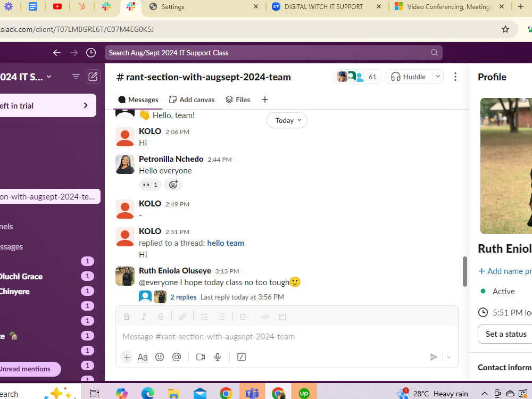Image resolution: width=532 pixels, height=399 pixels.
Task: Toggle the Aa formatting toolbar
Action: (x=143, y=357)
